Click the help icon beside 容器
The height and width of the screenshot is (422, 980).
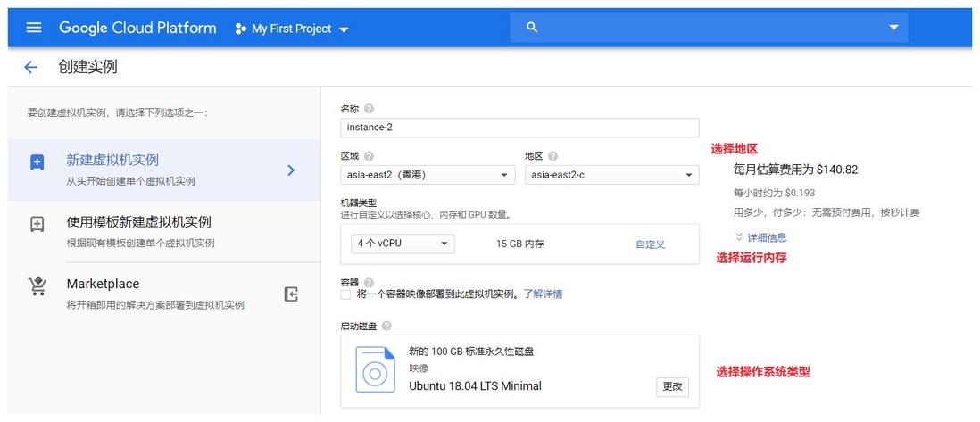click(x=369, y=283)
